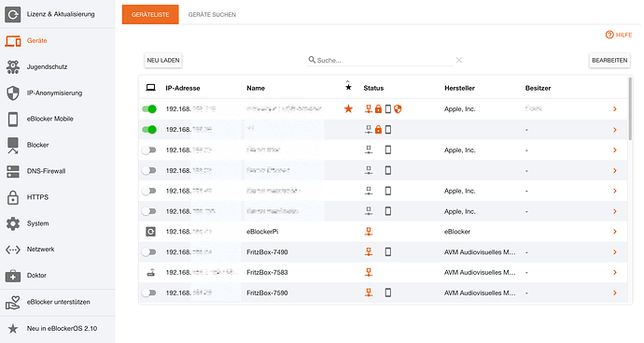Click the orange star in first device row
644x343 pixels.
(x=348, y=108)
